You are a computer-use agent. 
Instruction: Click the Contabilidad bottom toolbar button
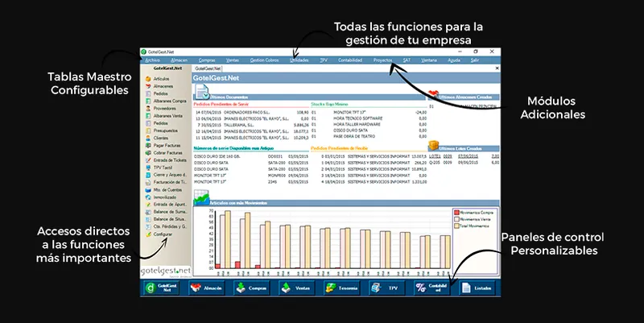[x=431, y=288]
